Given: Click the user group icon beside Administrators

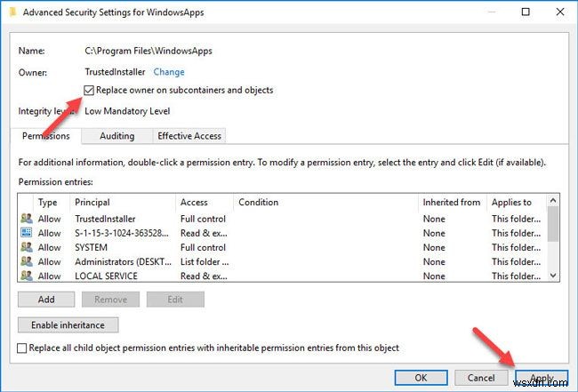Looking at the screenshot, I should coord(27,261).
